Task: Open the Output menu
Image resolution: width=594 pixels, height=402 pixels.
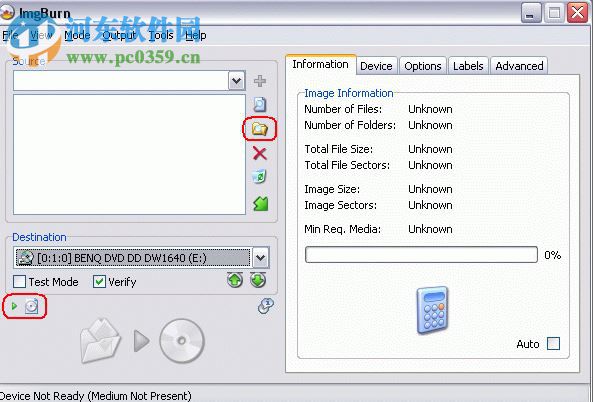Action: (119, 35)
